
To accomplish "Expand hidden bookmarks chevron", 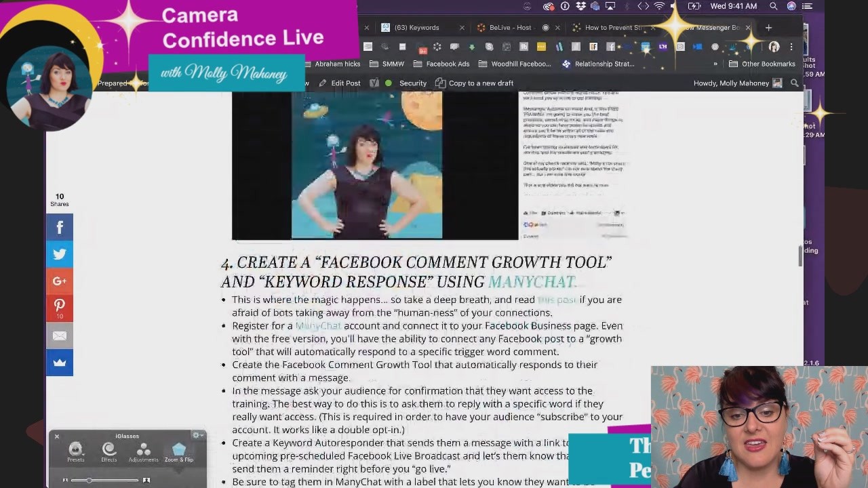I will [715, 64].
